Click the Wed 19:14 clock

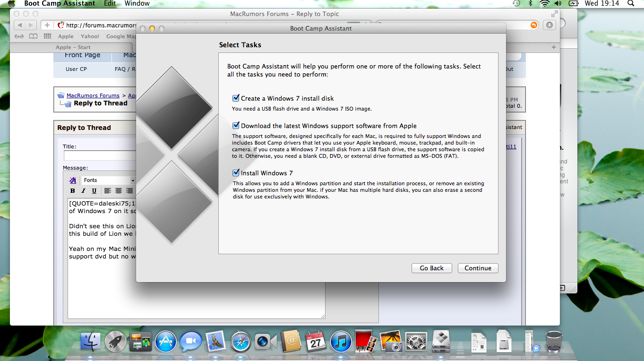601,3
